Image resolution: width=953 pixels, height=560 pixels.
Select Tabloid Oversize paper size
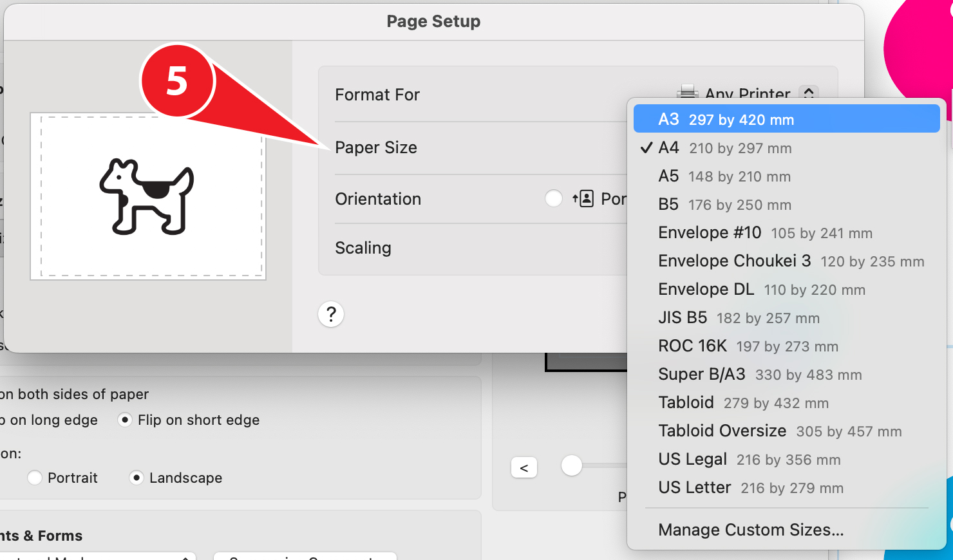786,431
